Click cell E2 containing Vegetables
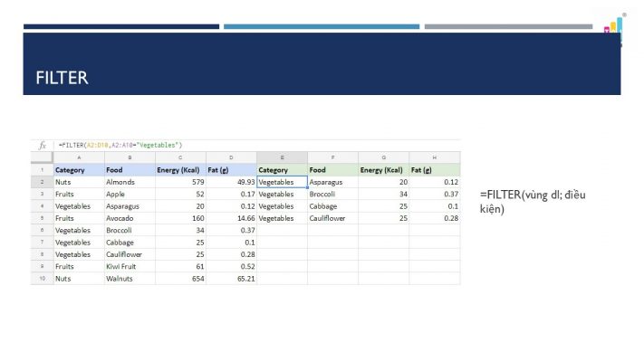This screenshot has width=644, height=362. click(282, 182)
